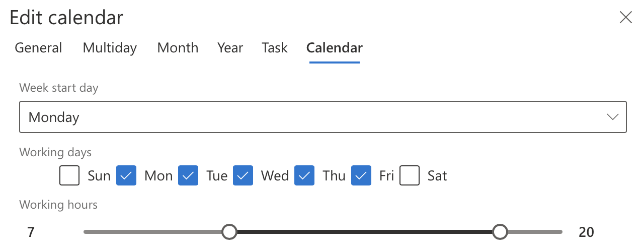
Task: Click the active Calendar tab
Action: tap(334, 48)
